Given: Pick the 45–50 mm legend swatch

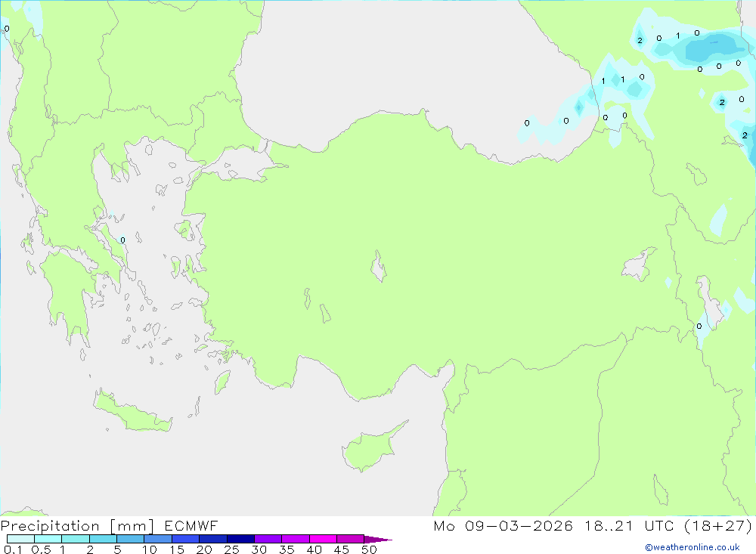Looking at the screenshot, I should coord(351,539).
